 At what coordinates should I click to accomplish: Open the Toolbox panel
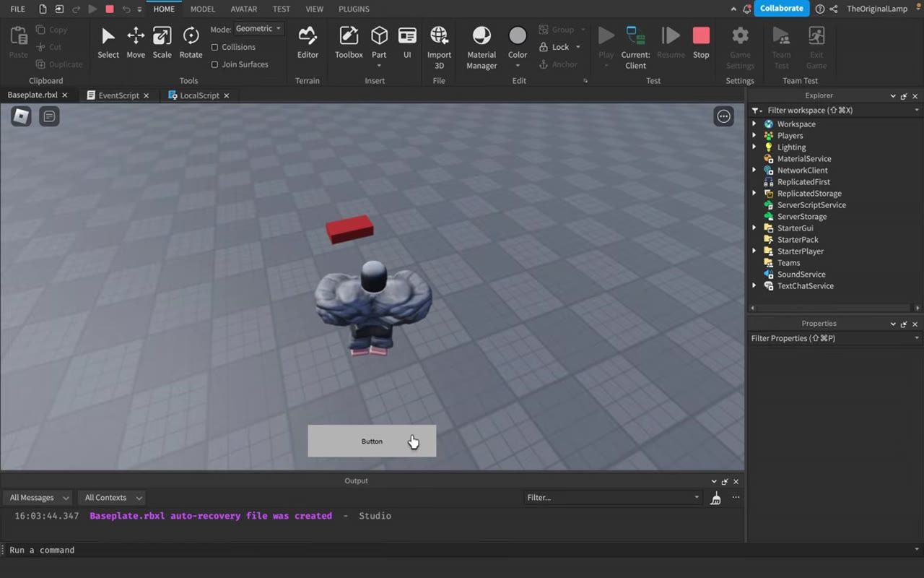tap(349, 43)
